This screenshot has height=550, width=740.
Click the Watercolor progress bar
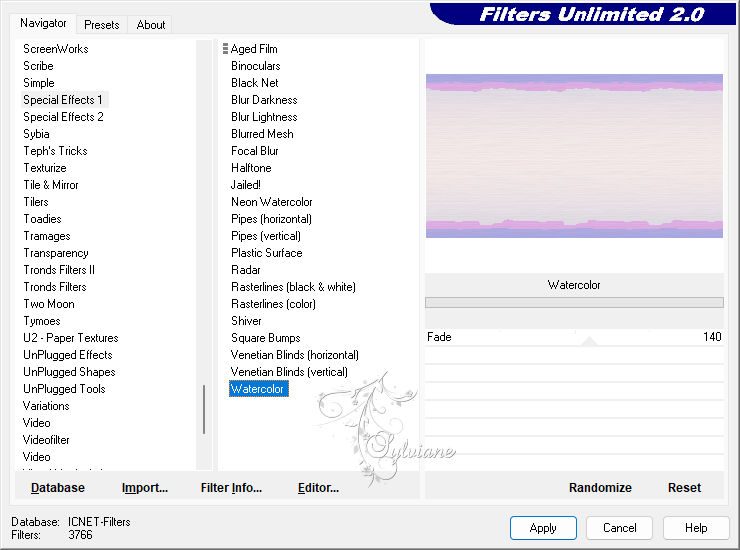coord(574,302)
